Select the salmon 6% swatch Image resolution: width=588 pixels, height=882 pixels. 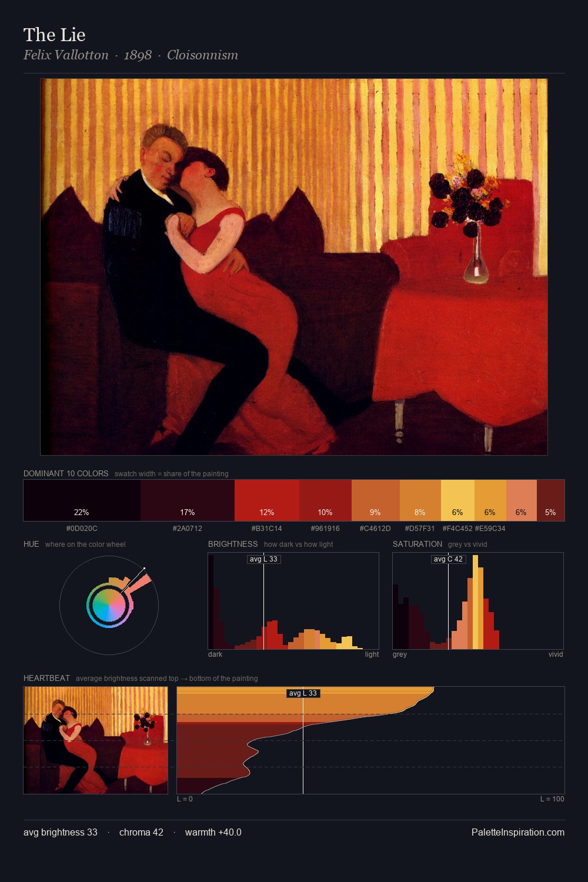522,500
